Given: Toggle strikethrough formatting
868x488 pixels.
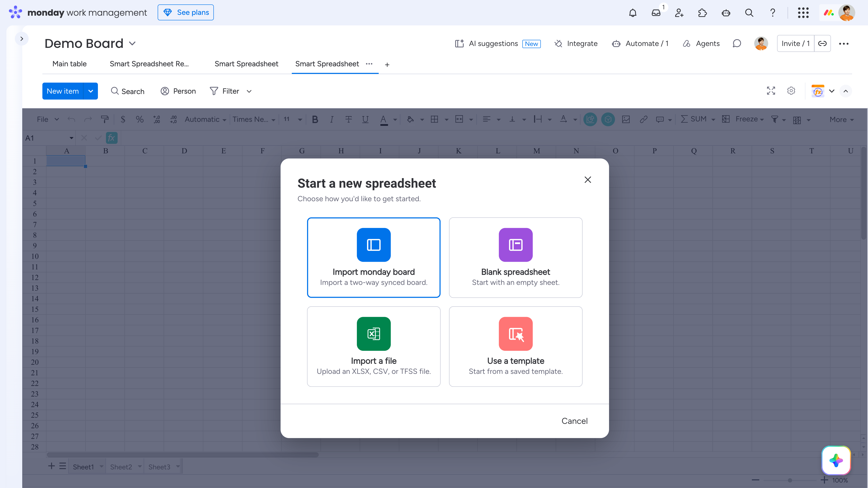Looking at the screenshot, I should tap(348, 119).
